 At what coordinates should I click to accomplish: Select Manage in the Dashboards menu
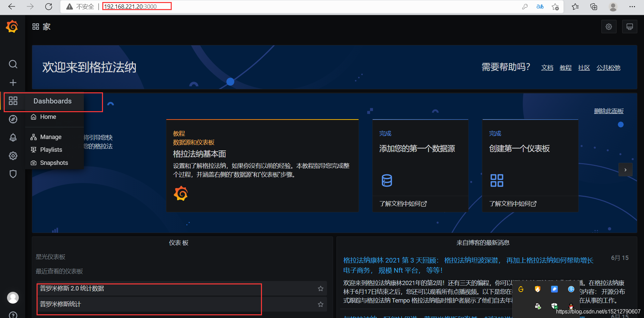50,137
